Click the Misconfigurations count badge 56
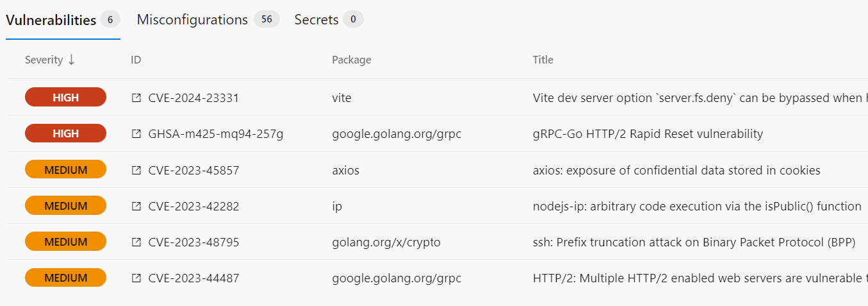 (x=266, y=20)
